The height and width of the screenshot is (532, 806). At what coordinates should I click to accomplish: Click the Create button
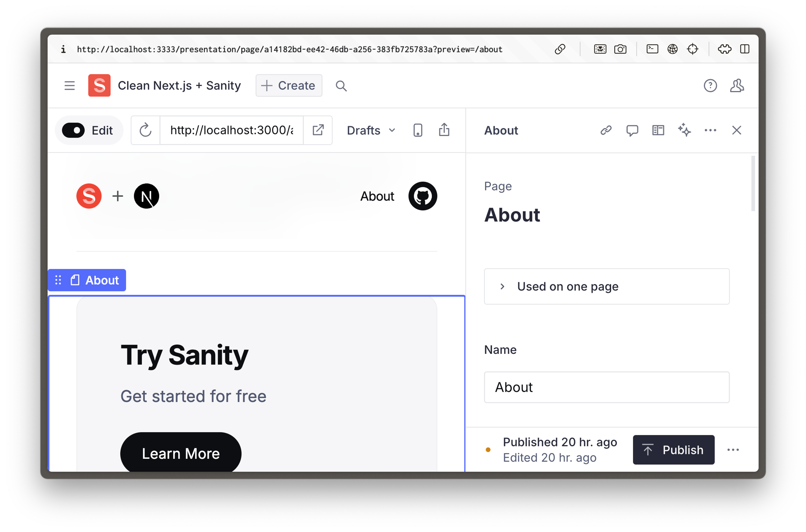coord(289,86)
